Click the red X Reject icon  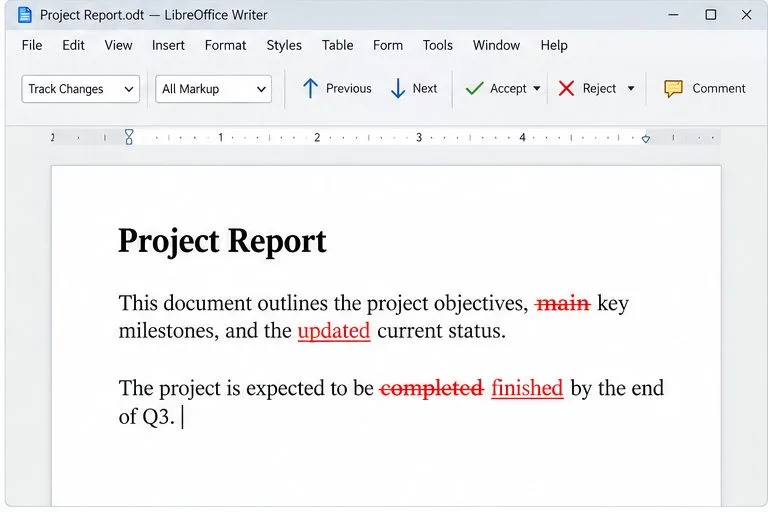566,89
